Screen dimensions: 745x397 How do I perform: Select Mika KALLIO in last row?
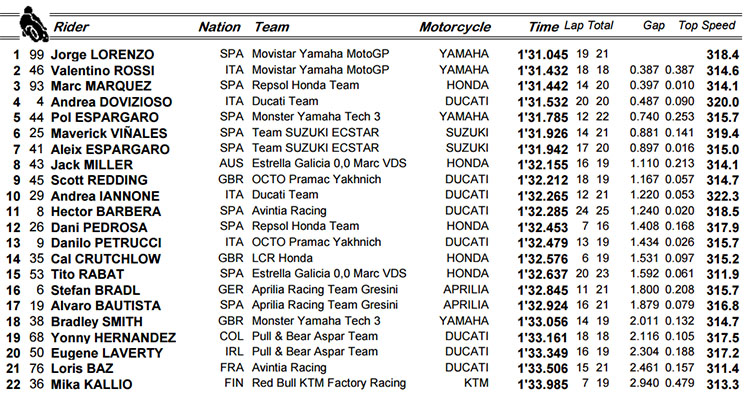92,384
